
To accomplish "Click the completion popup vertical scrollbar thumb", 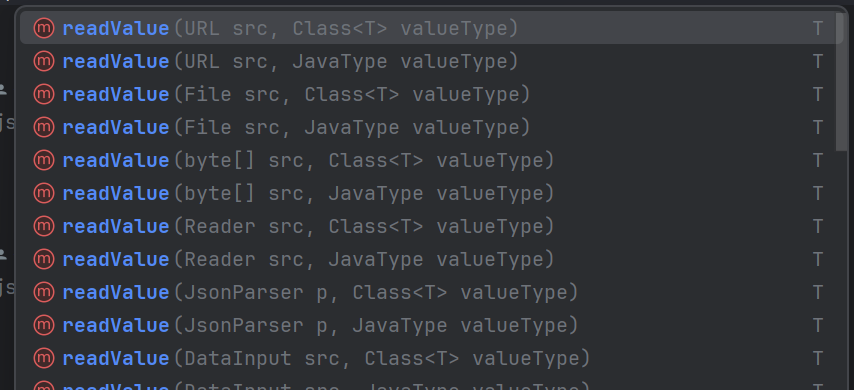I will [840, 82].
